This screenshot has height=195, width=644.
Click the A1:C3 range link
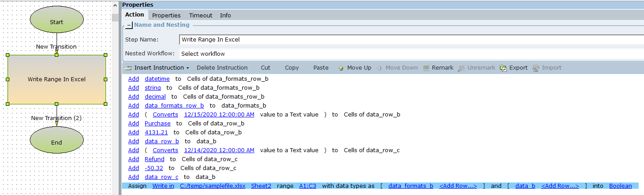click(307, 186)
